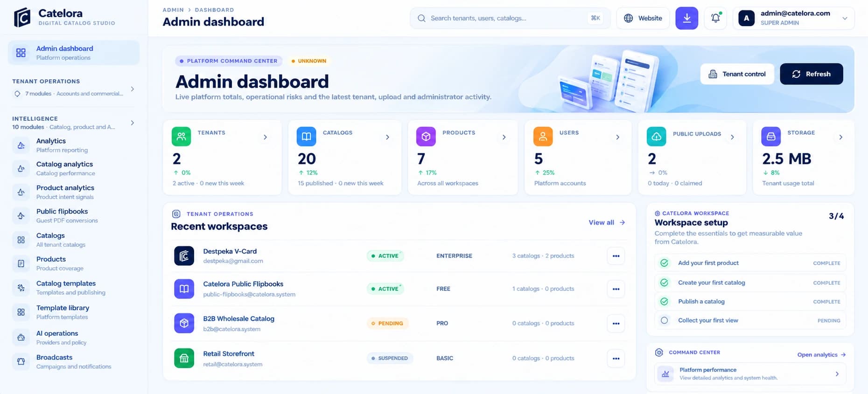The image size is (868, 394).
Task: Open the Tenants card chevron
Action: pyautogui.click(x=265, y=137)
